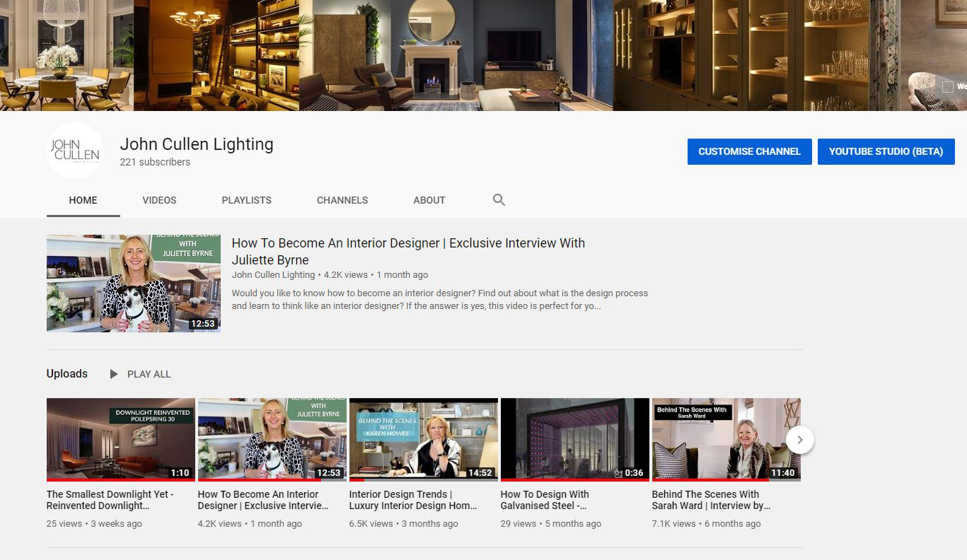Click the John Cullen channel avatar logo
This screenshot has height=560, width=967.
[x=75, y=151]
